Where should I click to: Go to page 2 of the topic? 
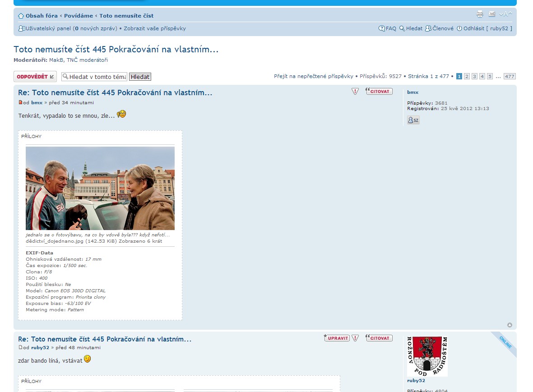coord(467,77)
